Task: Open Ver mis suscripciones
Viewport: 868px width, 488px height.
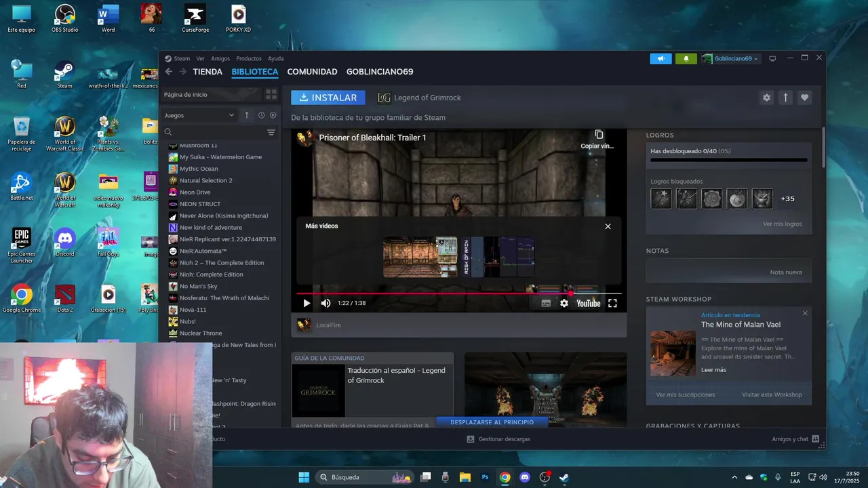Action: pos(686,394)
